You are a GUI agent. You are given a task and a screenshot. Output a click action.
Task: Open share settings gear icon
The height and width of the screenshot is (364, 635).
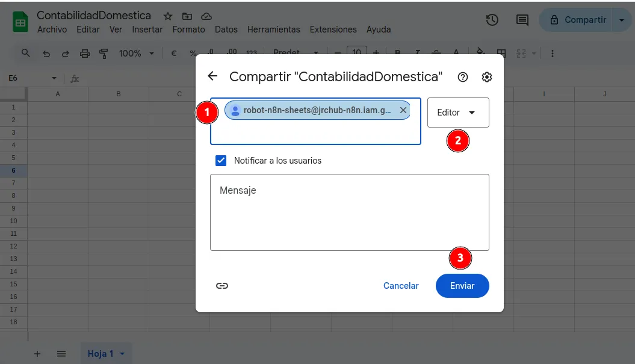coord(487,77)
